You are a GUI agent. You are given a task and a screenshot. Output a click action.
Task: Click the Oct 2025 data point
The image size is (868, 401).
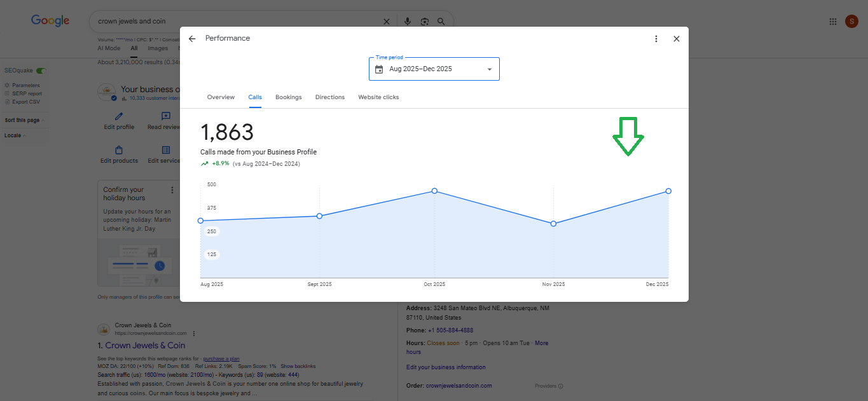(434, 191)
